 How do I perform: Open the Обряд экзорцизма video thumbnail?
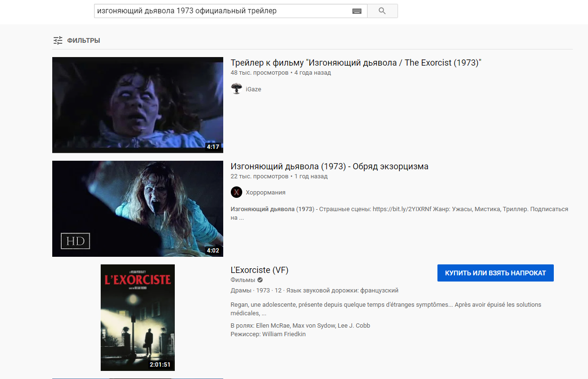click(x=138, y=209)
